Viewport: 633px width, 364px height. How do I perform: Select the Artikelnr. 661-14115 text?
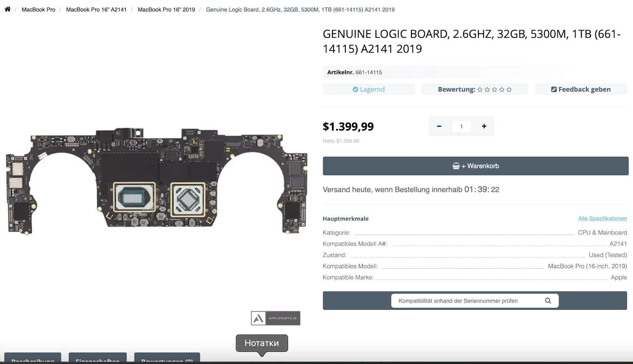click(x=354, y=72)
